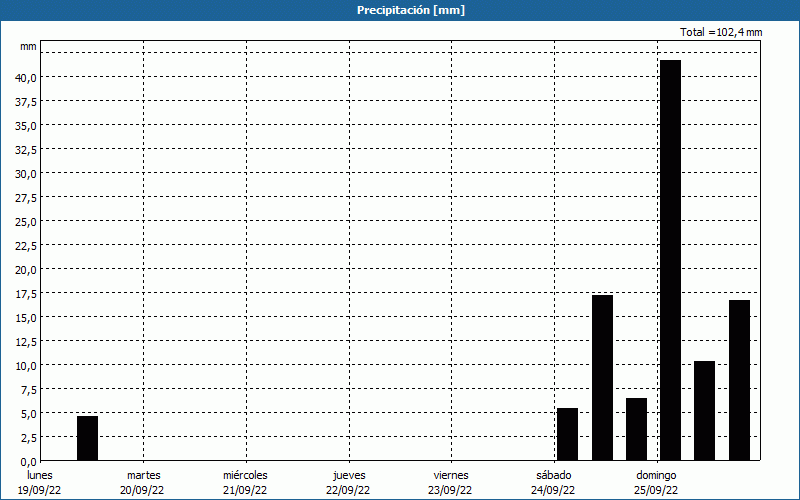Click the jueves day label

click(349, 475)
